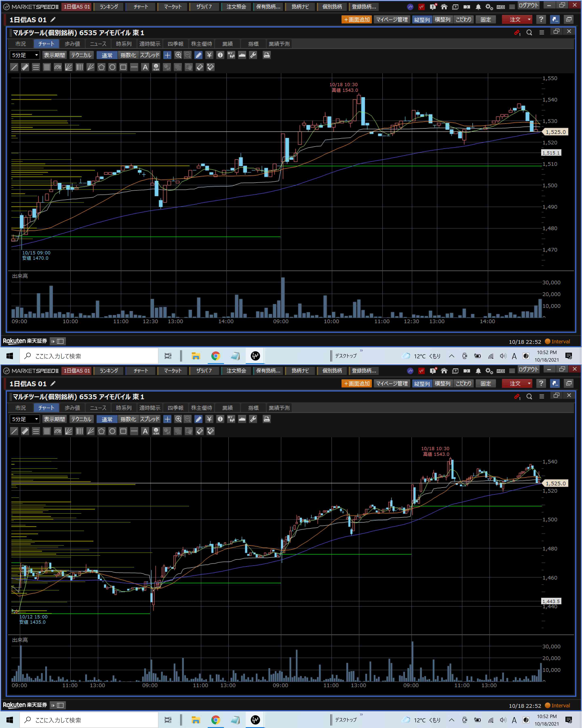The height and width of the screenshot is (728, 582).
Task: Toggle the 指数化 mode in bottom chart toolbar
Action: coord(128,419)
